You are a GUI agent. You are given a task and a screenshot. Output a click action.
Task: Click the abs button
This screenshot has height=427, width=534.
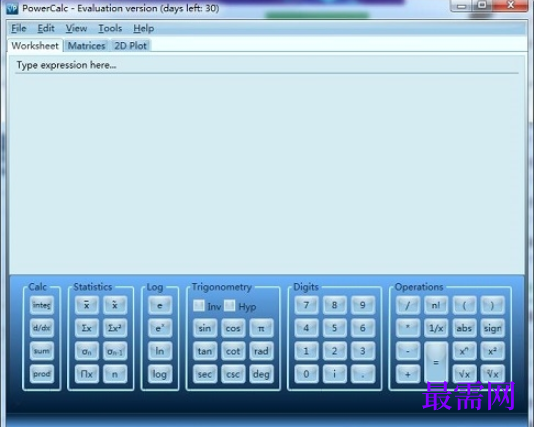tap(464, 328)
